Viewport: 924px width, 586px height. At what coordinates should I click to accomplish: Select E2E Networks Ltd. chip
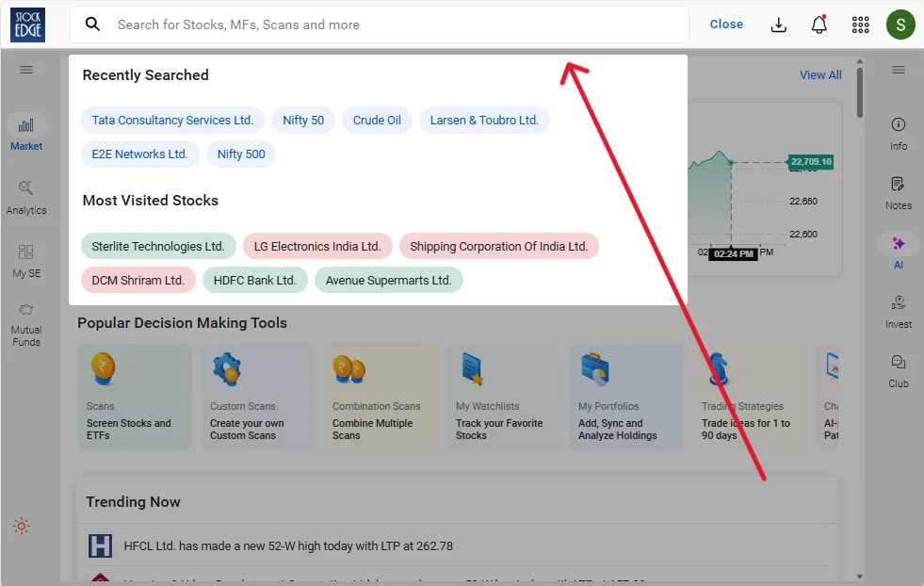tap(139, 154)
